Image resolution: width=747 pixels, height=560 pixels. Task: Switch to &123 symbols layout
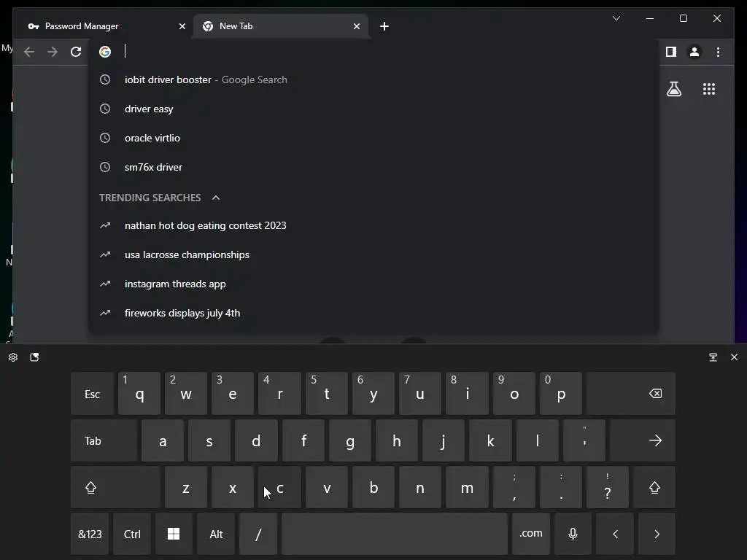coord(90,534)
